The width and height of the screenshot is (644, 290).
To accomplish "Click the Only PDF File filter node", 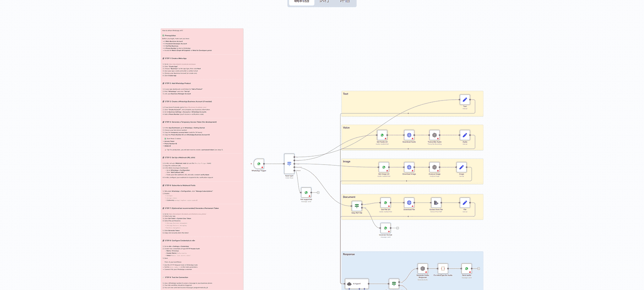I will 356,206.
